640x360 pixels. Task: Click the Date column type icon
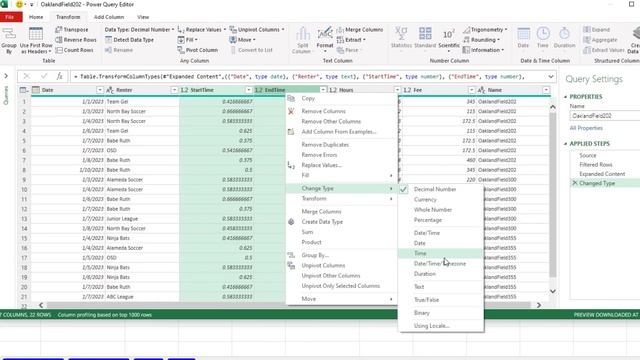pos(36,90)
